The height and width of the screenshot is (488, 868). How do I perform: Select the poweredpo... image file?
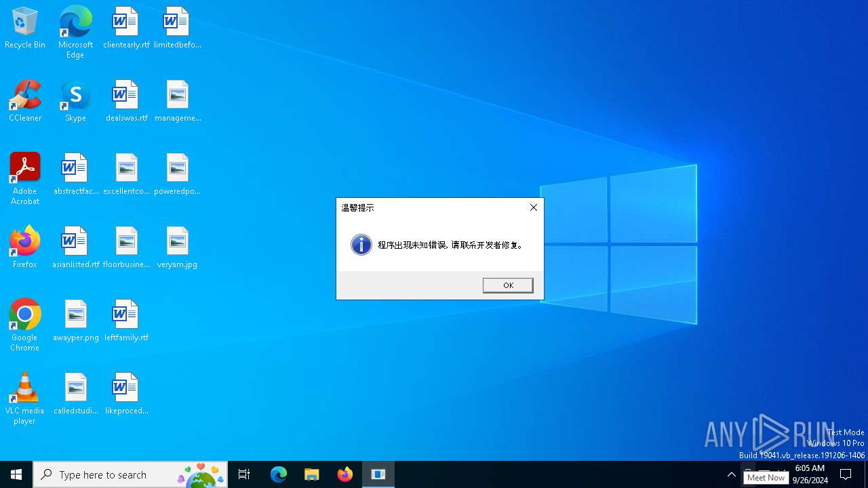(177, 174)
